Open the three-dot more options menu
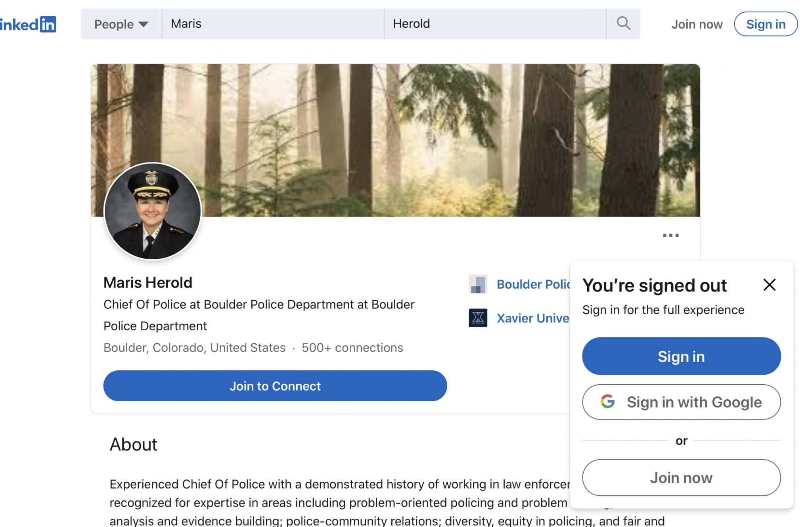Viewport: 812px width, 527px height. tap(670, 235)
